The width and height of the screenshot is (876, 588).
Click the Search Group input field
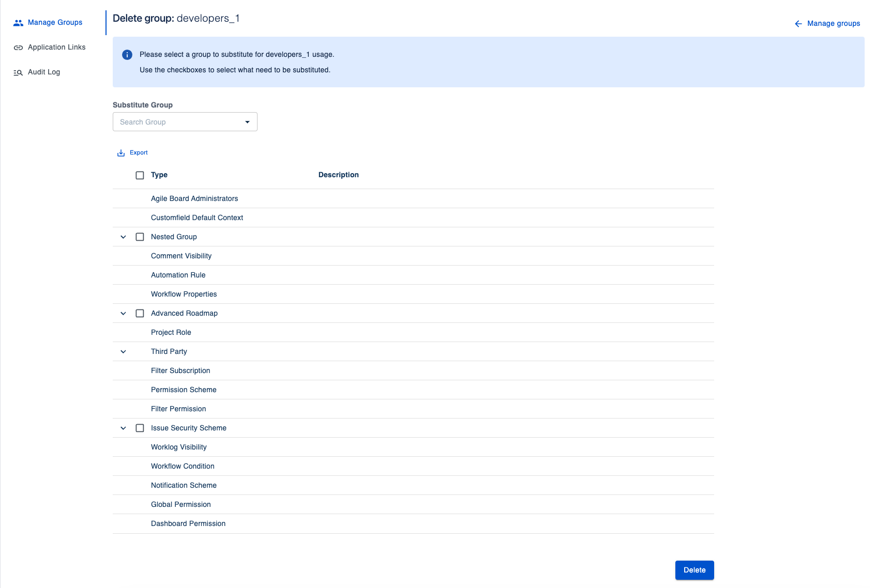[x=178, y=122]
